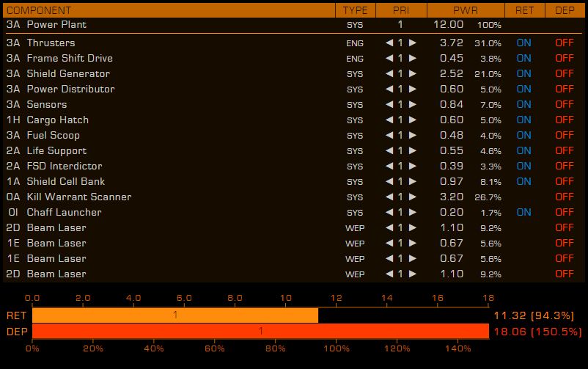Lower priority using Shield Generator left arrow
The height and width of the screenshot is (369, 588).
coord(389,73)
